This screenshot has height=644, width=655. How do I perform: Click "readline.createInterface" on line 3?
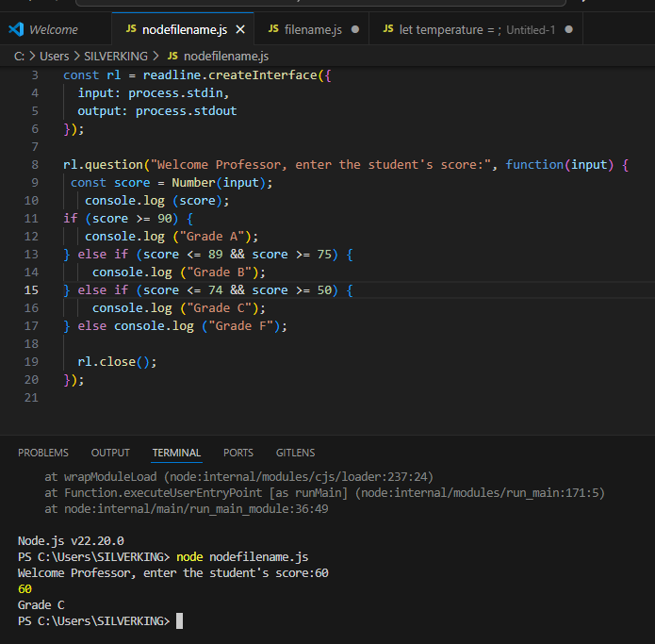pos(230,75)
